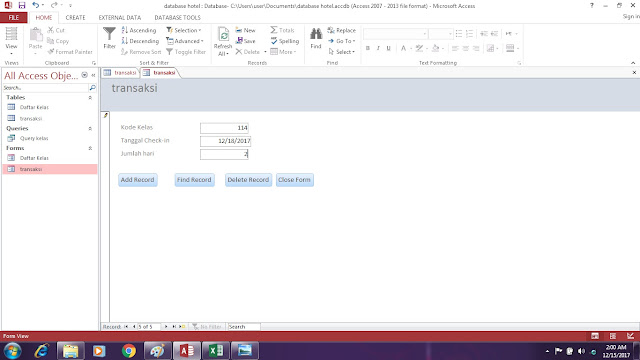
Task: Collapse the Forms group
Action: [x=90, y=148]
